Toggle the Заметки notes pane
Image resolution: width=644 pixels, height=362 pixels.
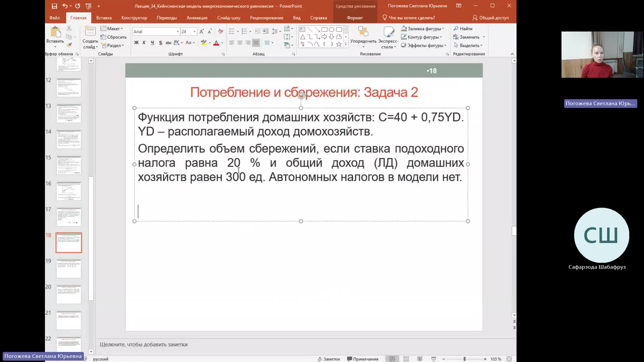329,359
